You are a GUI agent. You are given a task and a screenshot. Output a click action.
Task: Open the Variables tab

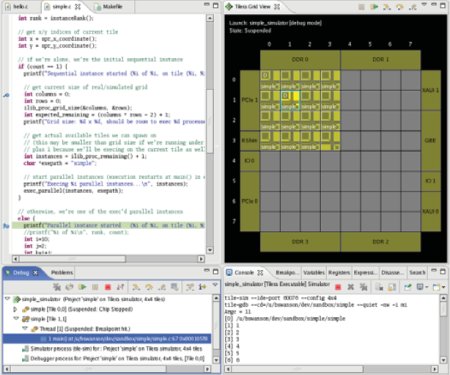pyautogui.click(x=314, y=272)
